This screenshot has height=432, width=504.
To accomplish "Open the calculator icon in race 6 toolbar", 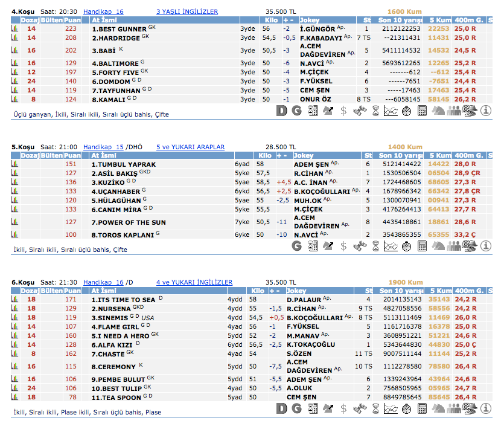I will coord(422,409).
